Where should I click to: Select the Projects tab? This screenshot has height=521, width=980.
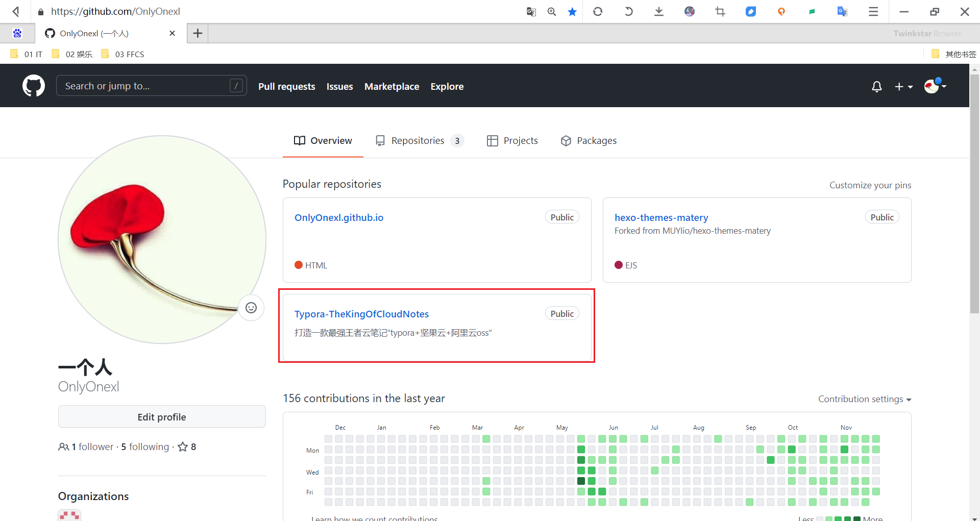click(512, 140)
